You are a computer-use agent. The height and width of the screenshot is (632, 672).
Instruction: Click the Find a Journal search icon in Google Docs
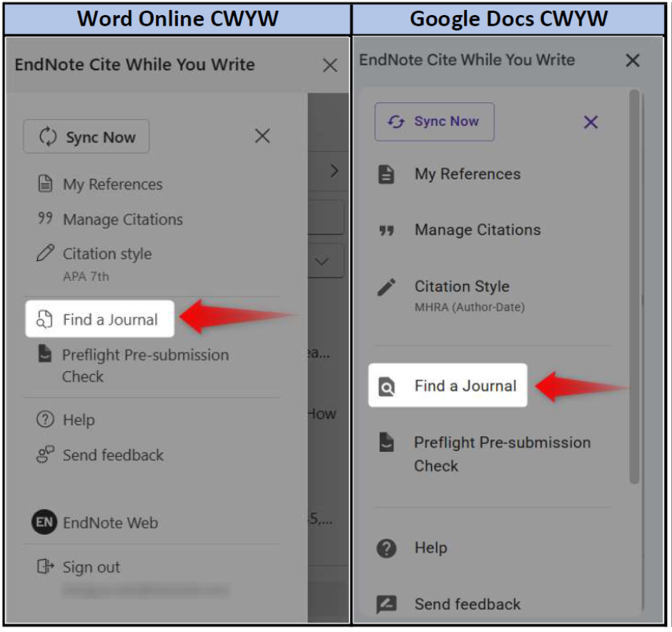[386, 387]
